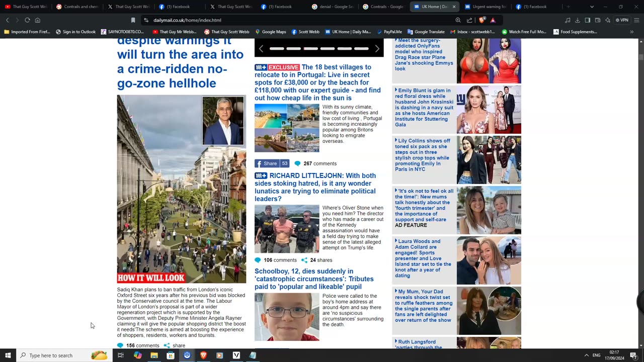Screen dimensions: 644x362
Task: Click the browser Forward arrow
Action: tap(17, 20)
